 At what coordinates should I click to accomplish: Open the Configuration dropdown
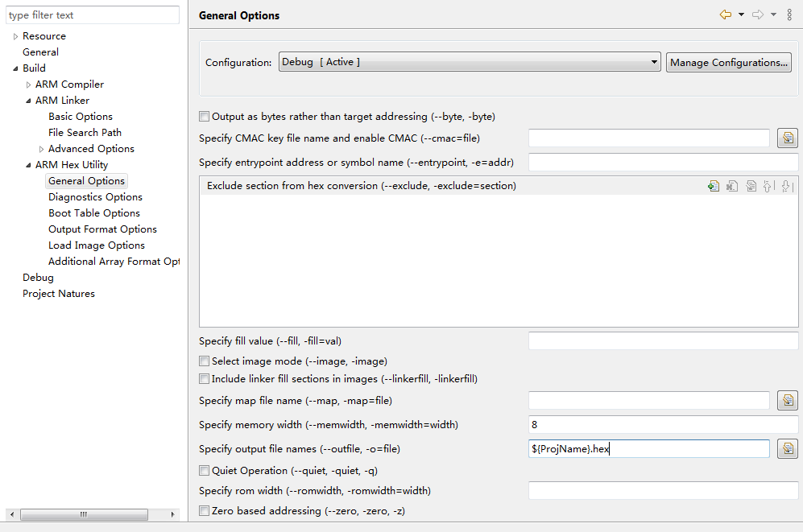[x=470, y=62]
